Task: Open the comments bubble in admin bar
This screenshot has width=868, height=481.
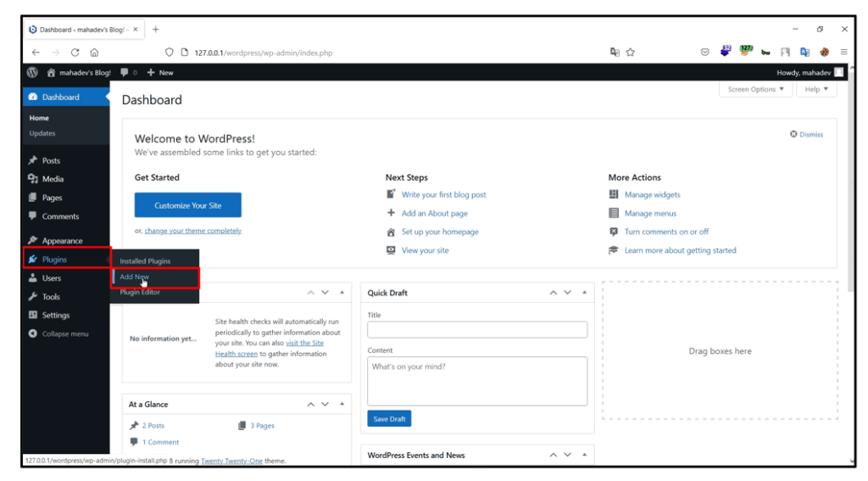Action: (x=129, y=73)
